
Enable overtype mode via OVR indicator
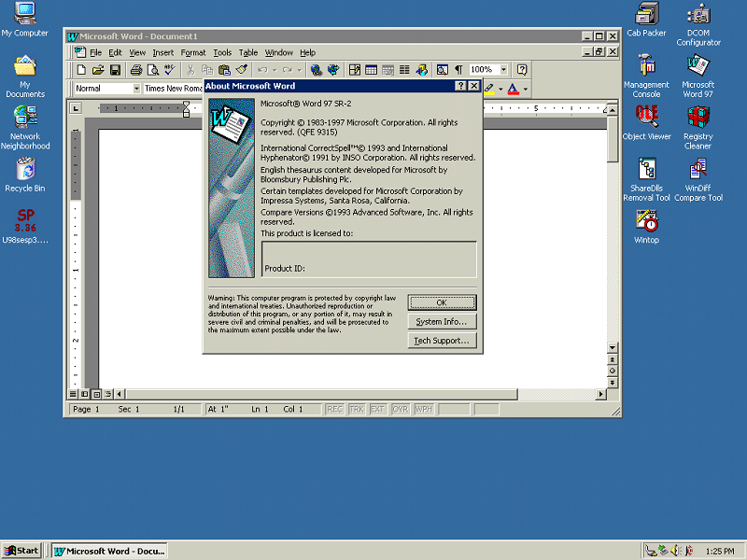pos(400,409)
